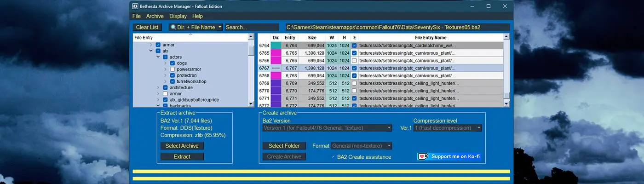Expand the powerarmor tree folder

tap(166, 69)
